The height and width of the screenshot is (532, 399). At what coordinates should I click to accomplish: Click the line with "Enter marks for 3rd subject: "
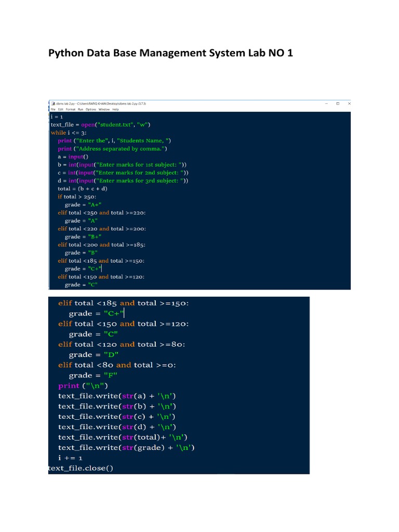click(123, 181)
